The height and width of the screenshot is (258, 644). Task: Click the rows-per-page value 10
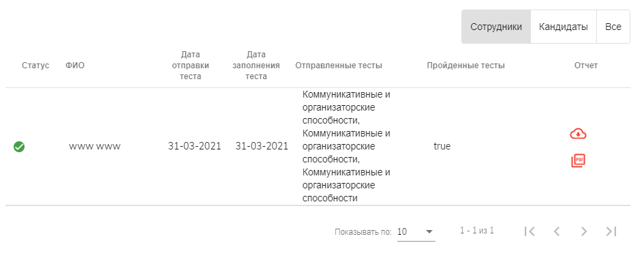[x=402, y=231]
